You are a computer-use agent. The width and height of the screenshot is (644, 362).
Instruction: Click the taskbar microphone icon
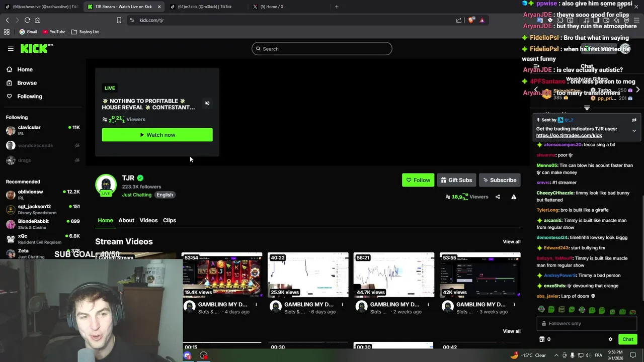(x=572, y=355)
